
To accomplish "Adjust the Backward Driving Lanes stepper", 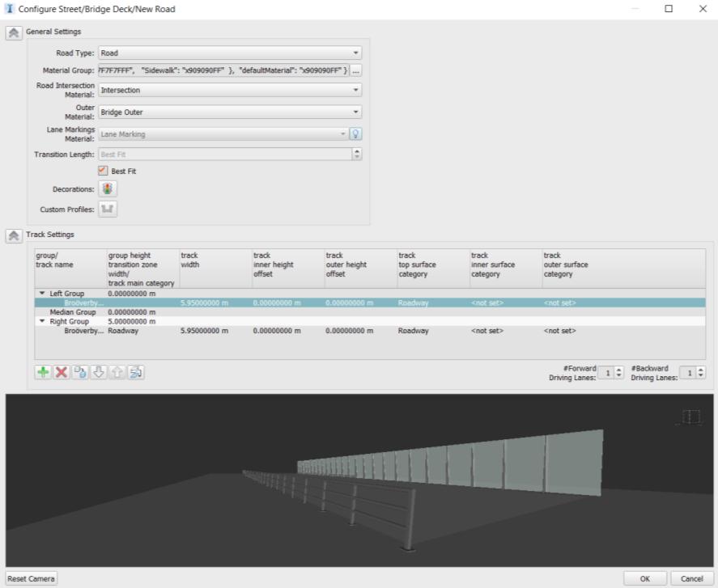I will pos(701,373).
